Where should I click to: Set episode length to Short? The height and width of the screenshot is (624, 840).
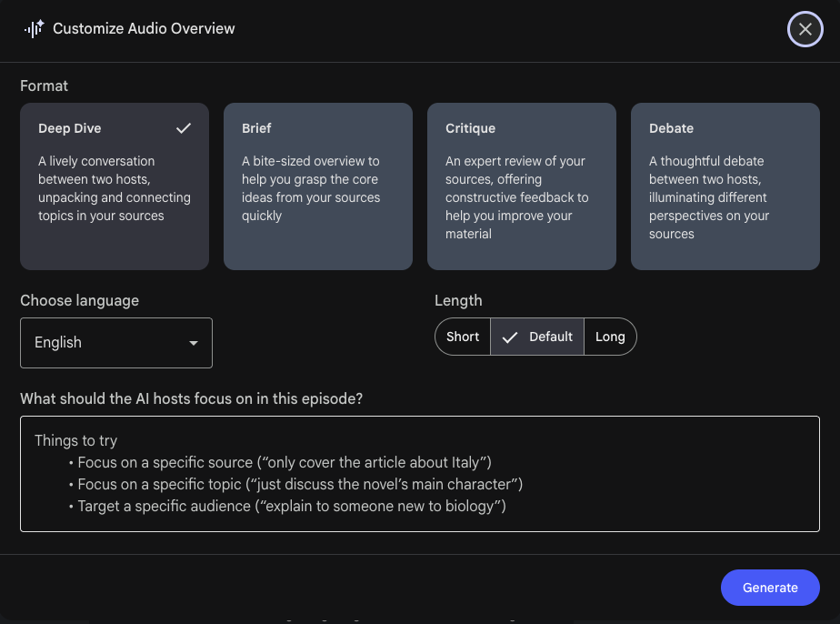click(x=462, y=337)
